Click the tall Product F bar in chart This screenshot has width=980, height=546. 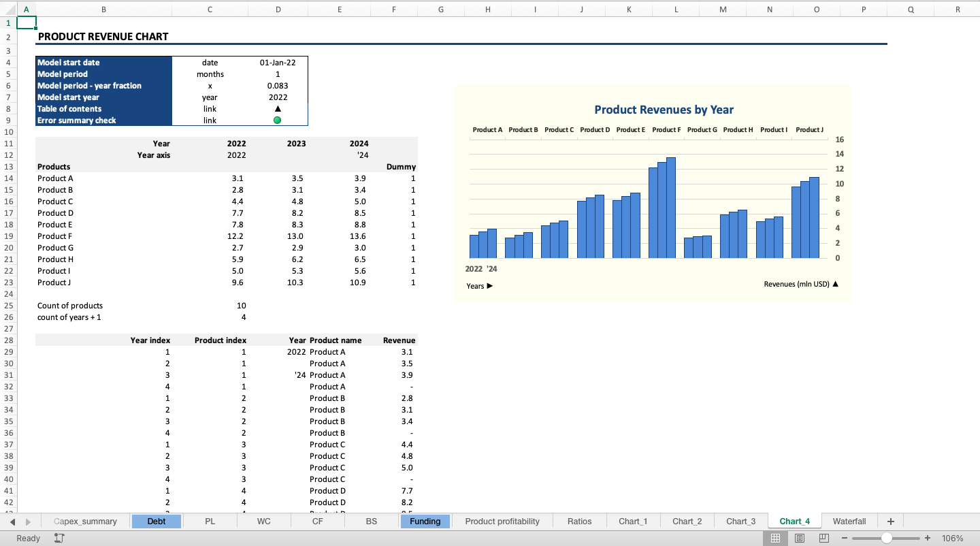coord(670,208)
